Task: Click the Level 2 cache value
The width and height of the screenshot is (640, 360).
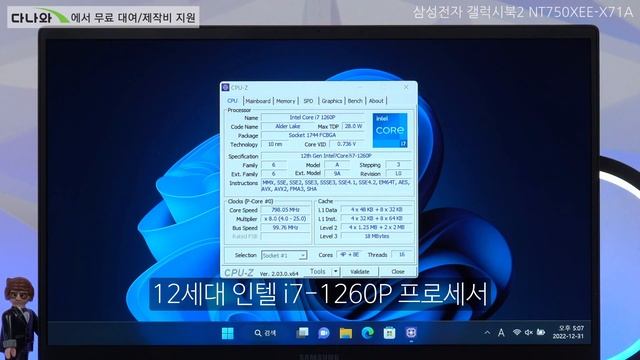Action: [376, 227]
